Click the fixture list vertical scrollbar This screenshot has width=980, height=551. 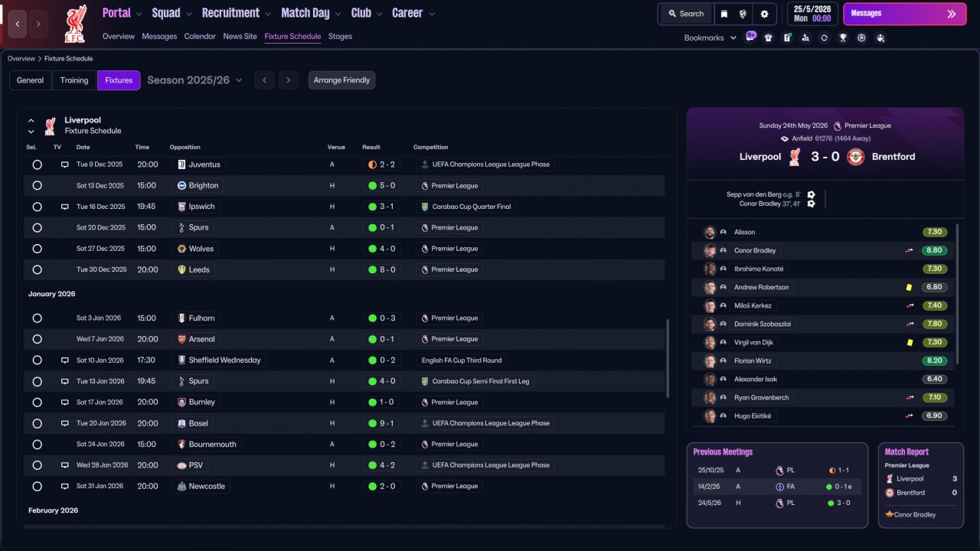668,358
